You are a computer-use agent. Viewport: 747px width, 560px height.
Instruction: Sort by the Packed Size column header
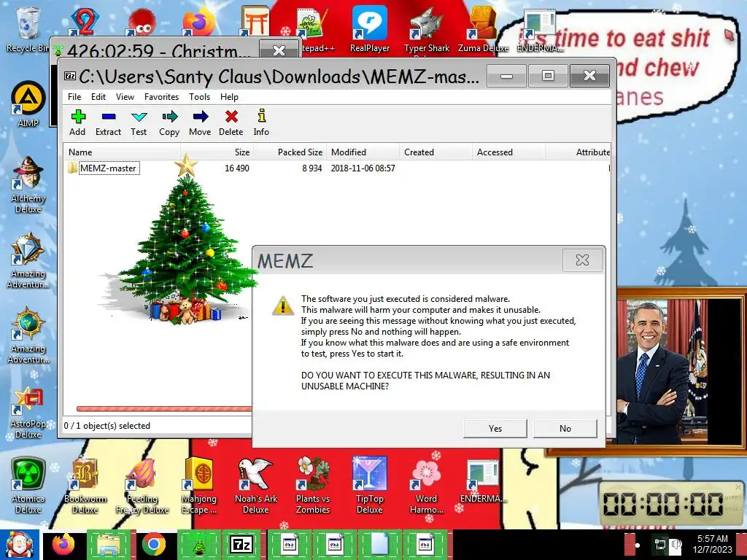click(x=290, y=152)
